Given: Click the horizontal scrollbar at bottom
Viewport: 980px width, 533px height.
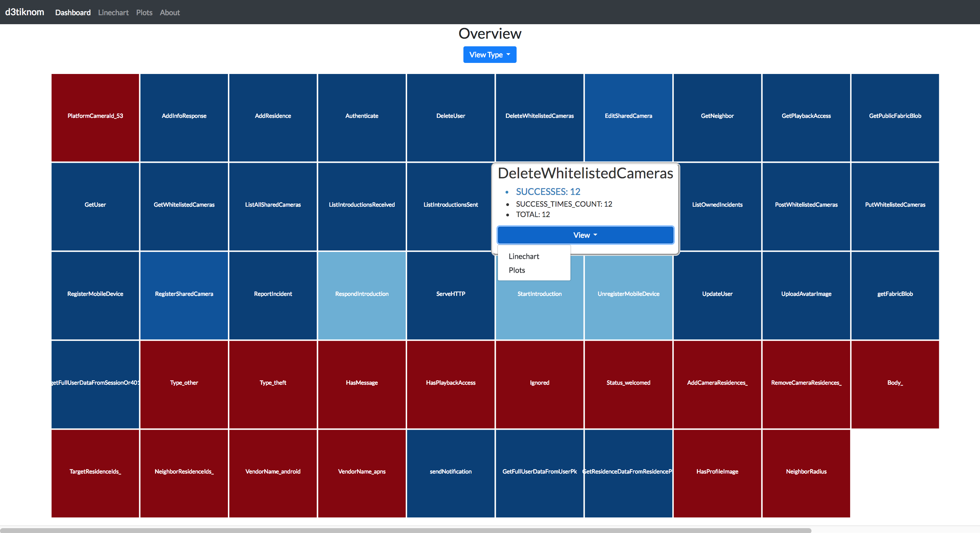Looking at the screenshot, I should point(405,530).
